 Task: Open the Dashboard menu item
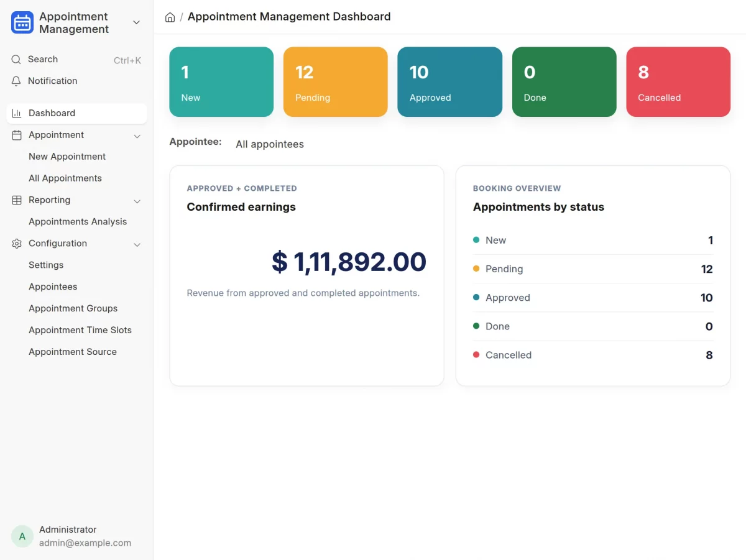76,113
